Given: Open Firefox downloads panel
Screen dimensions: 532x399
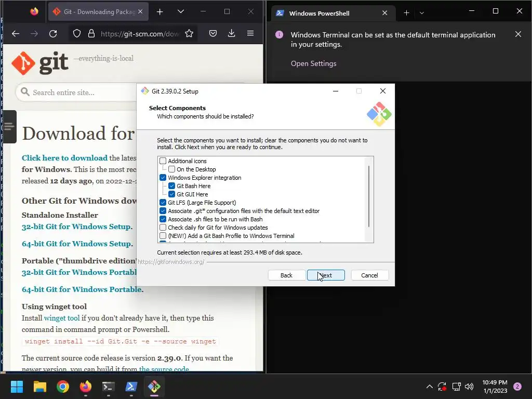Looking at the screenshot, I should click(231, 33).
